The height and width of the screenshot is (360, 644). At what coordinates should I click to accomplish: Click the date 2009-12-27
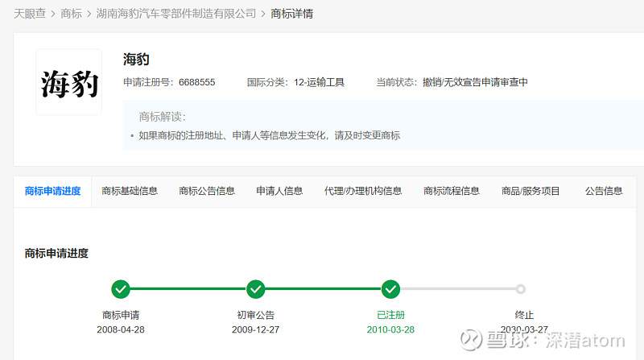(255, 329)
